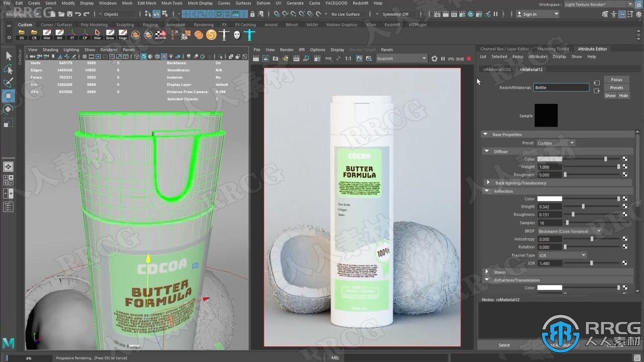Click the orange number 5 shelf icon
Image resolution: width=644 pixels, height=362 pixels.
pos(211,35)
